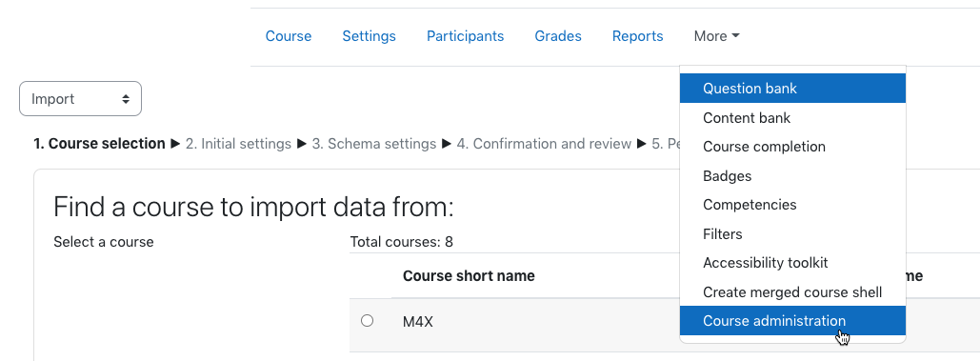Open the Settings tab
Viewport: 980px width, 361px height.
point(369,36)
